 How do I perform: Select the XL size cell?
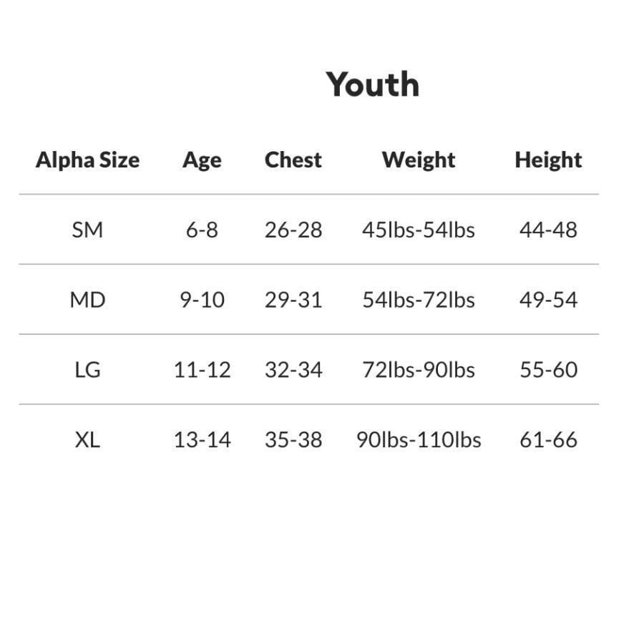point(87,439)
